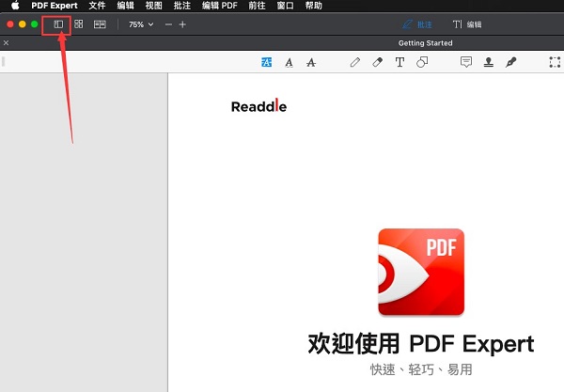The height and width of the screenshot is (392, 564).
Task: Open the PDF Expert application menu
Action: [x=55, y=6]
